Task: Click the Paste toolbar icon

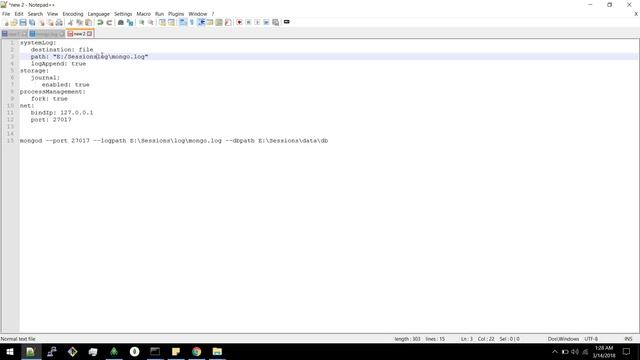Action: [88, 22]
